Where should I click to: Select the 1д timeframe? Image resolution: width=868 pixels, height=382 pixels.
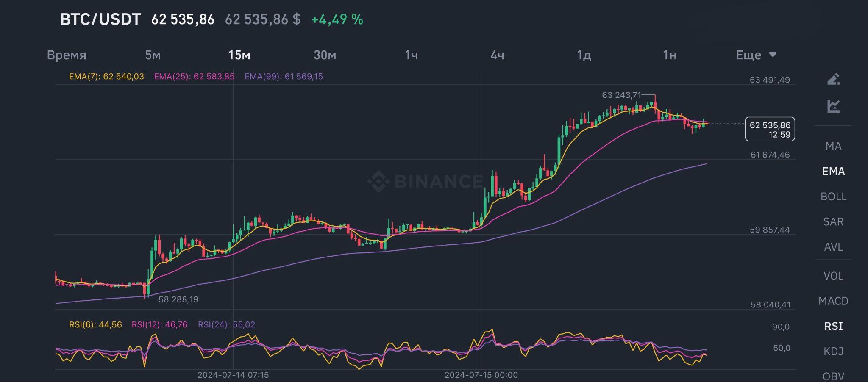pos(584,55)
